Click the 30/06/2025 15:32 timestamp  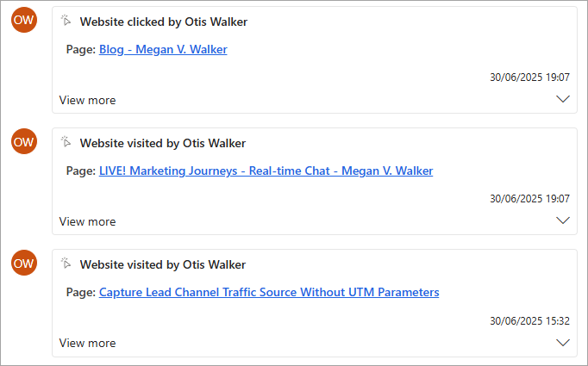(529, 320)
